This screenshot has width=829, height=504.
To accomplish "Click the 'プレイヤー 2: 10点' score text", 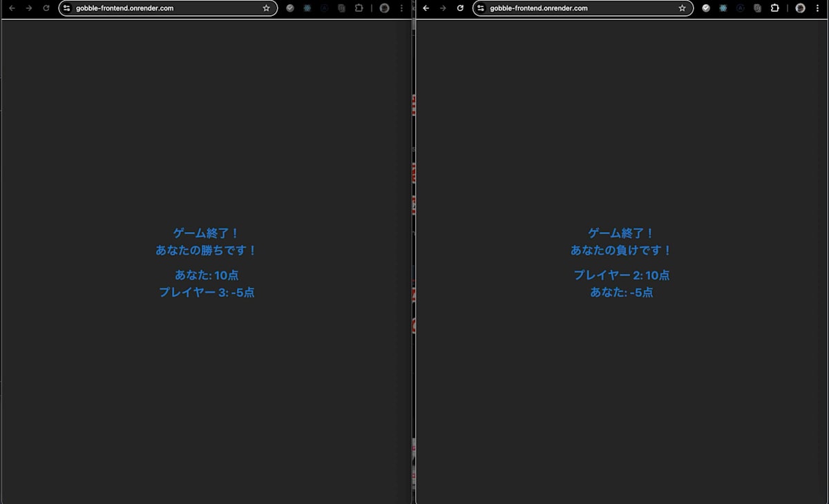I will pos(622,275).
